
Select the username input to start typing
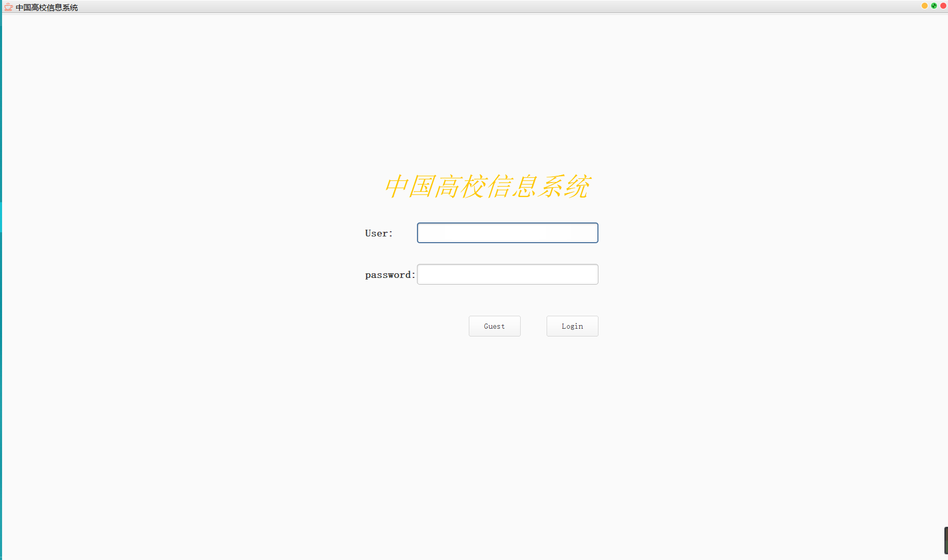pyautogui.click(x=507, y=233)
